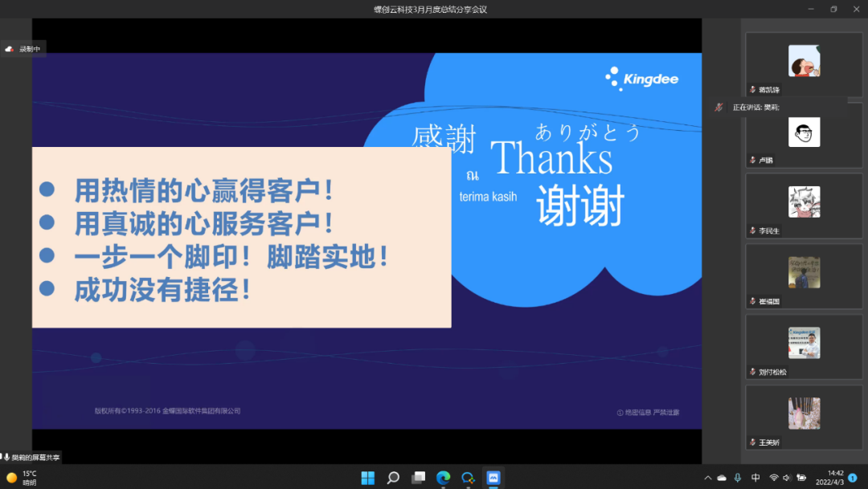Click the confidentiality note at slide's bottom right
The image size is (868, 489).
click(648, 413)
